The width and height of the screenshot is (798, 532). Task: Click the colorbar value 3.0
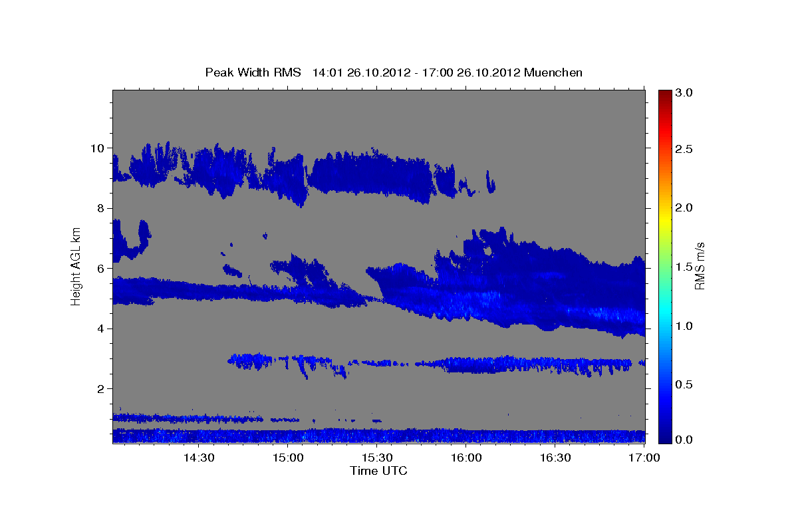click(684, 93)
